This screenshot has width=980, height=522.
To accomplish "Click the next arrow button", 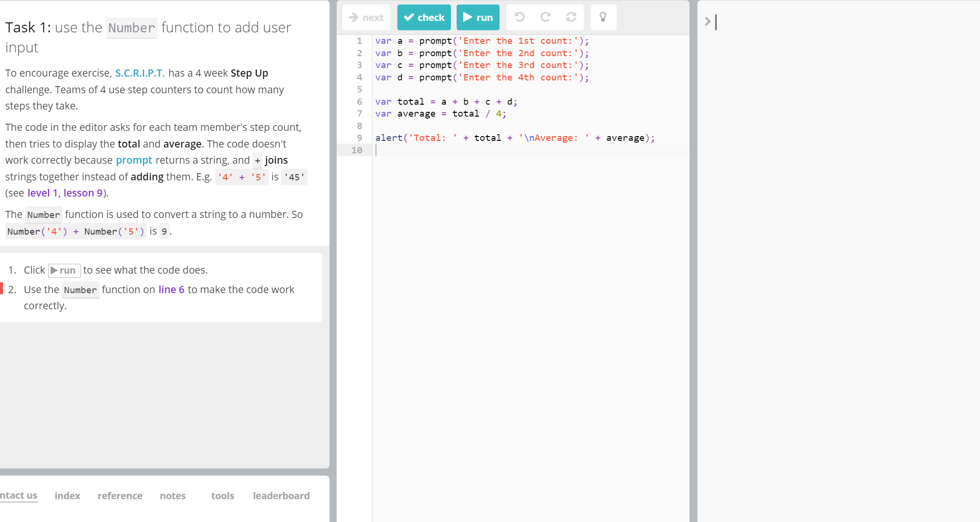I will [x=366, y=18].
